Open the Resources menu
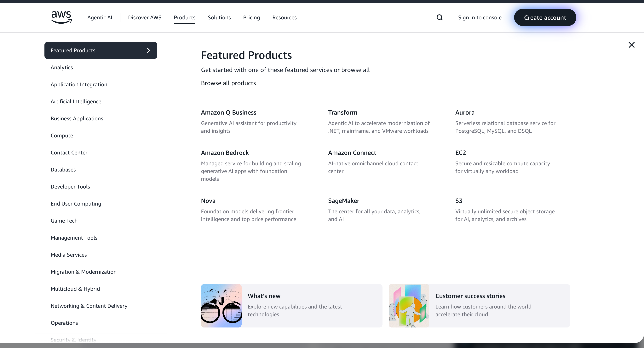 click(285, 18)
